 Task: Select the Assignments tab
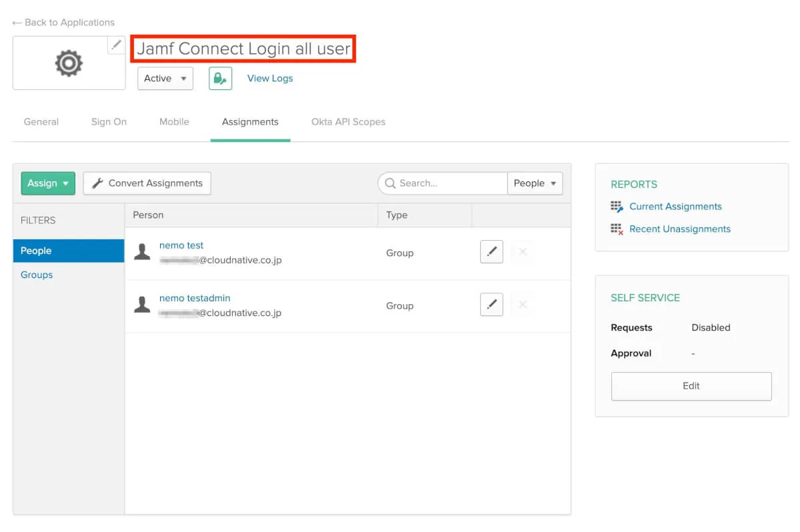pos(250,122)
